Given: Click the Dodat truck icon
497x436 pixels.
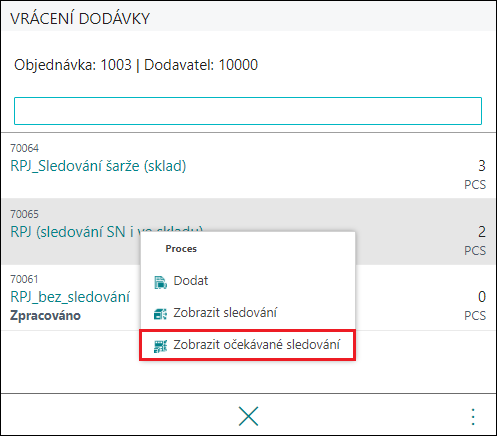Looking at the screenshot, I should click(x=160, y=282).
